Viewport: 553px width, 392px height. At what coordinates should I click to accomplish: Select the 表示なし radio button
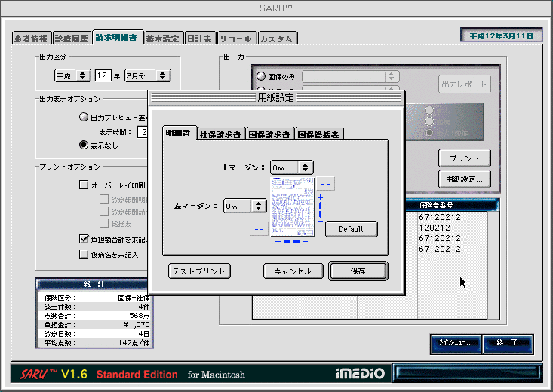(x=84, y=145)
